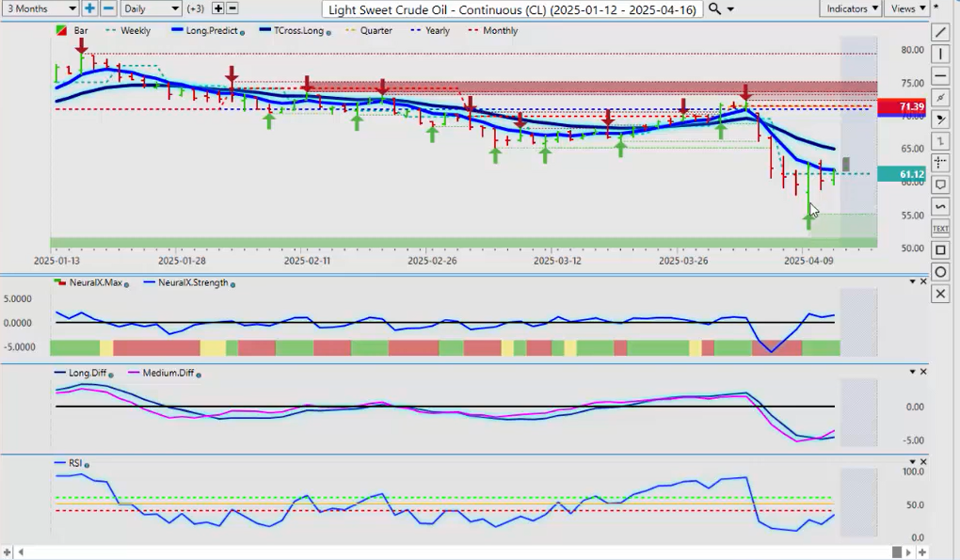
Task: Select the TEXT annotation tool
Action: tap(940, 228)
